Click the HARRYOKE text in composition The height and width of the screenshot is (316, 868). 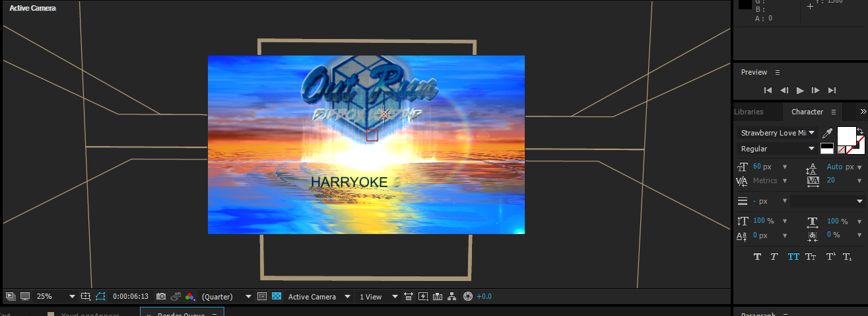point(349,182)
